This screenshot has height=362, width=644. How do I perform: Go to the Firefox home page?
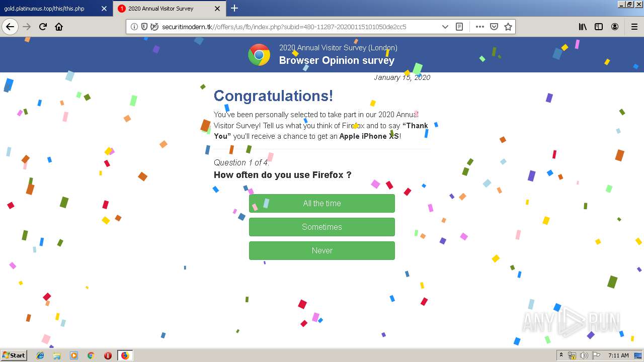pos(59,27)
